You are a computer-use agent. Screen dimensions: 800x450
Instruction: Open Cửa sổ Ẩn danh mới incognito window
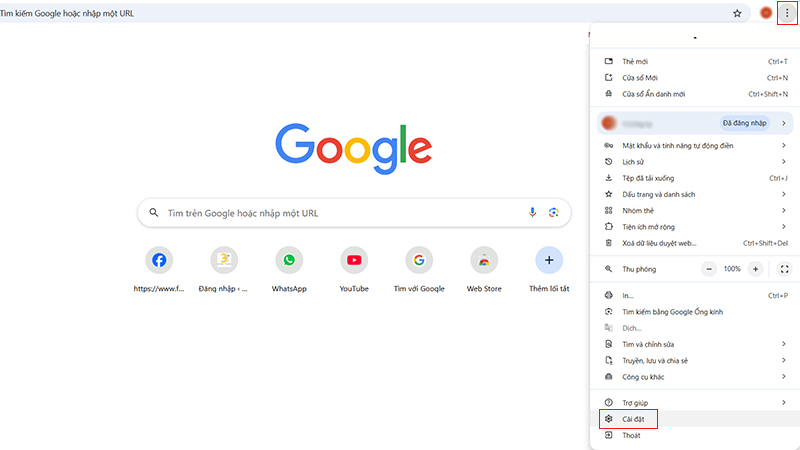(695, 94)
